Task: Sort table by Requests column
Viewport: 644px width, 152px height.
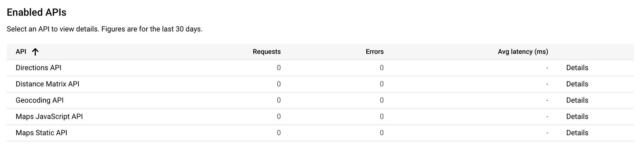Action: coord(267,52)
